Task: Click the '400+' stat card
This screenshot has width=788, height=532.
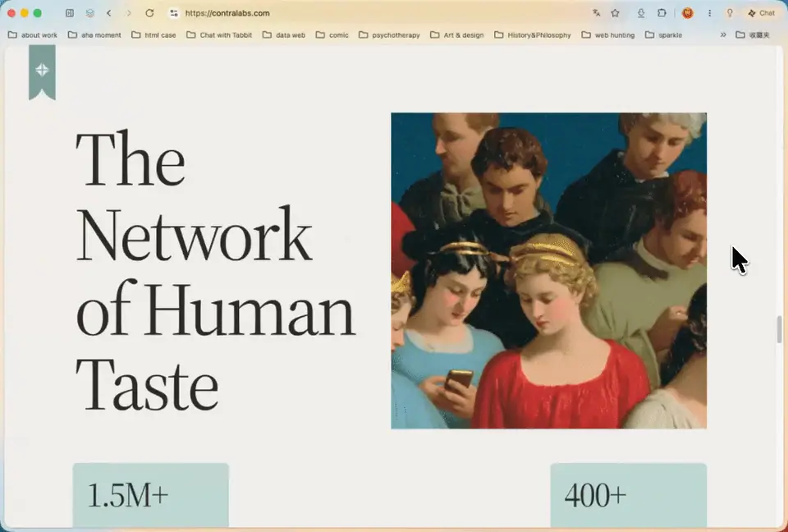Action: click(629, 495)
